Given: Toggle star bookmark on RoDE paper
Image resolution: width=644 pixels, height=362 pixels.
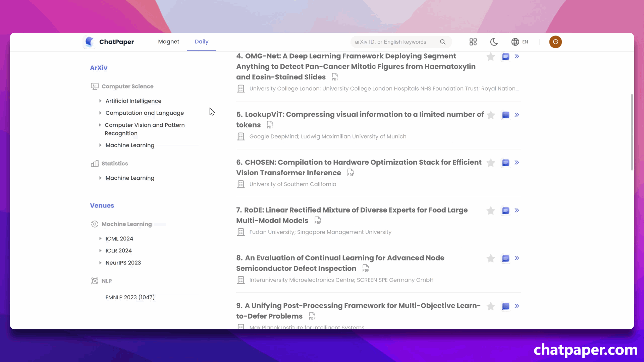Looking at the screenshot, I should tap(490, 210).
